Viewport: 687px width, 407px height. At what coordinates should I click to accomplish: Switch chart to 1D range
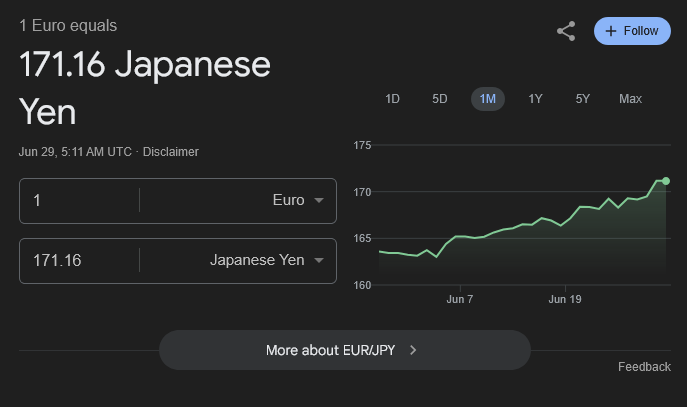392,99
